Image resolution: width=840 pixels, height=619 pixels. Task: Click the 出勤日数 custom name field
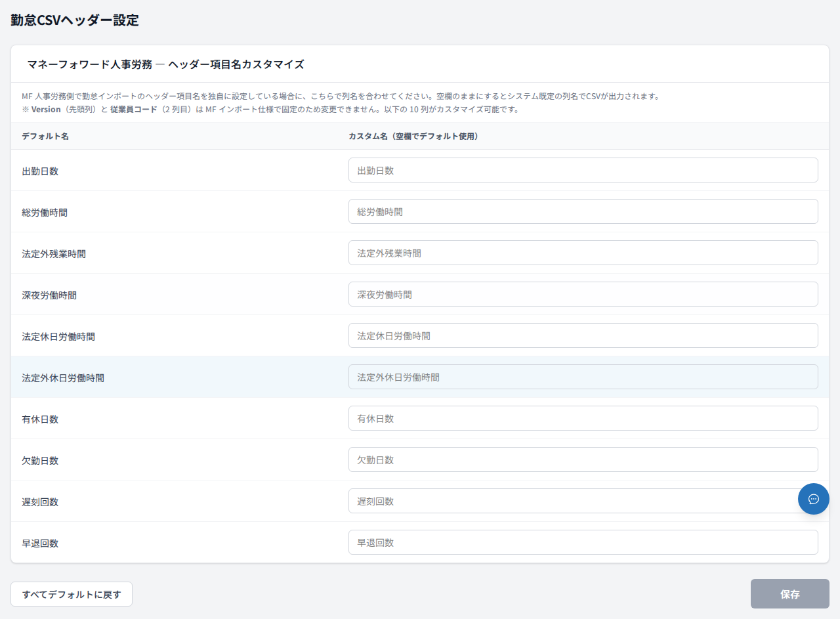click(583, 170)
